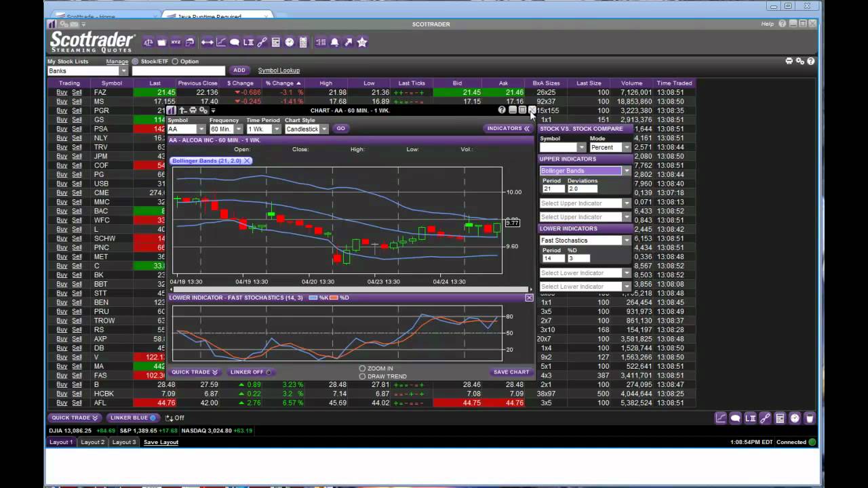Switch to the Layout 1 tab
This screenshot has width=868, height=488.
tap(61, 442)
